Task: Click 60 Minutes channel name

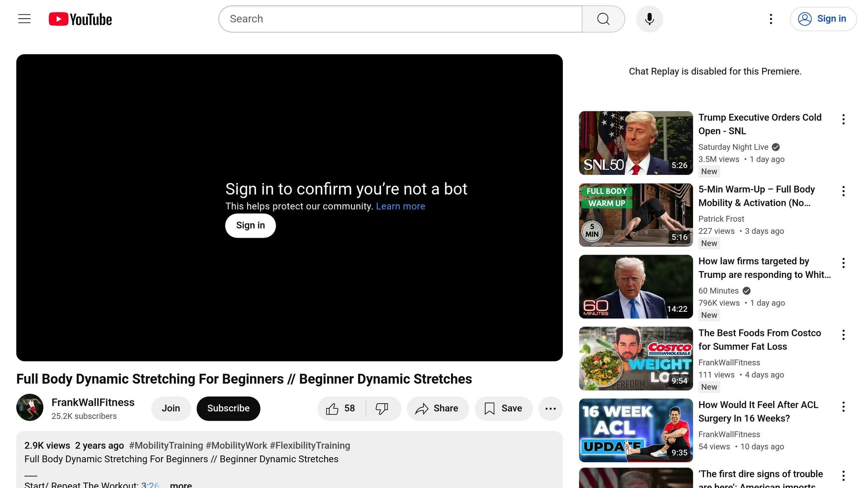Action: point(718,291)
